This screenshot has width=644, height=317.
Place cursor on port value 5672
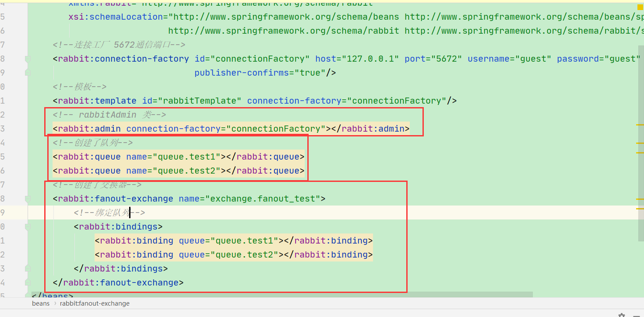point(446,59)
